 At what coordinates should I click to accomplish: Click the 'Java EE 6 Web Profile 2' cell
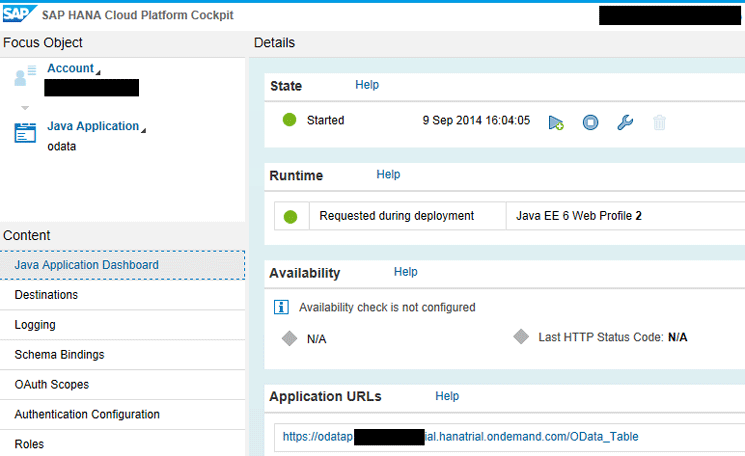[625, 216]
